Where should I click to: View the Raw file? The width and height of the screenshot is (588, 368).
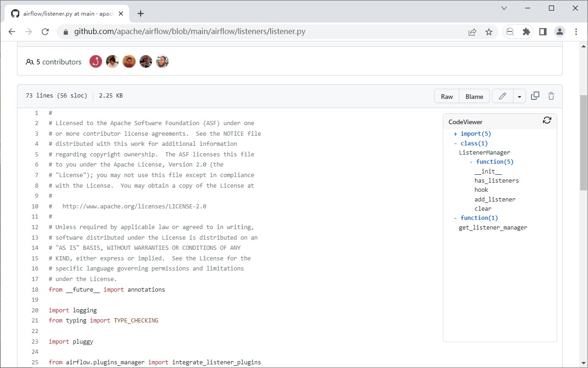(x=447, y=96)
